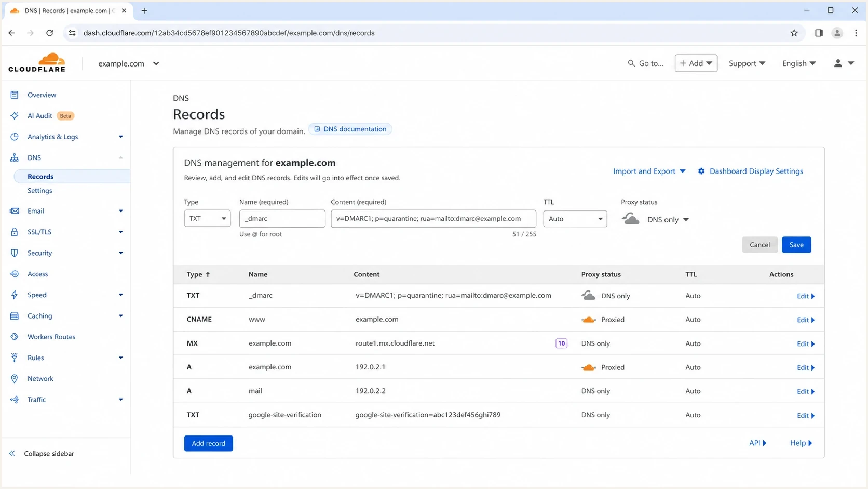Click the Add record button
The image size is (868, 489).
[208, 443]
